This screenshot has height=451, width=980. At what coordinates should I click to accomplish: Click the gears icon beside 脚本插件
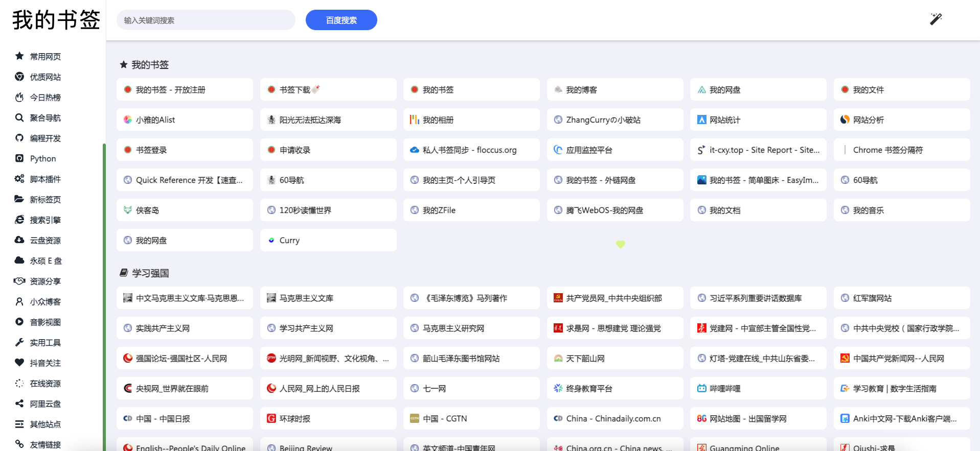click(19, 179)
